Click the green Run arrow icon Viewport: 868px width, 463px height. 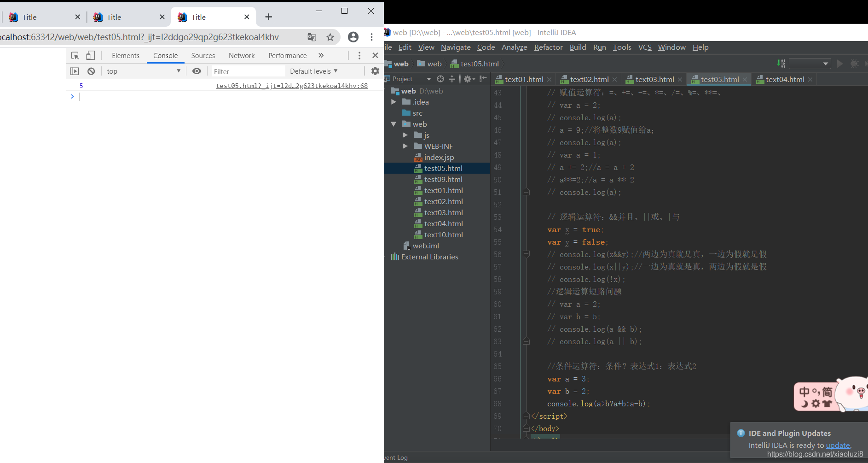click(840, 64)
